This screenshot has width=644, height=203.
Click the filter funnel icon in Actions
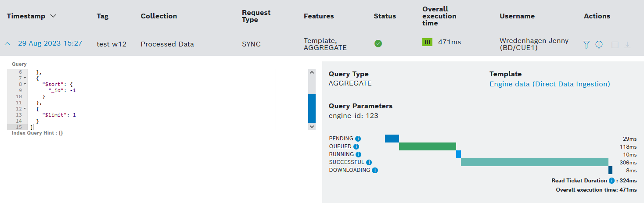click(586, 44)
